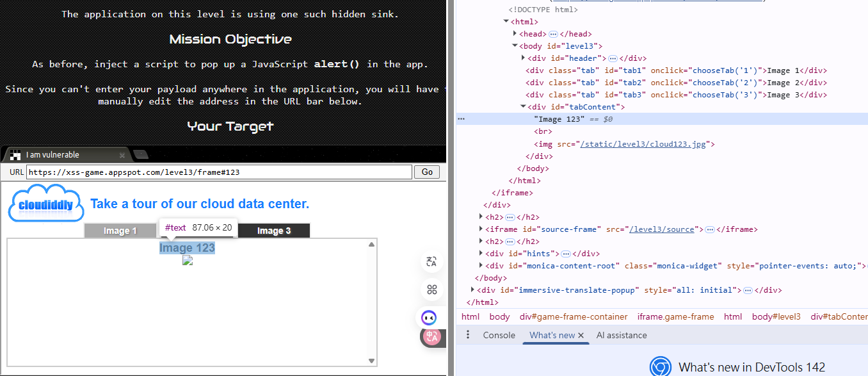Collapse the div id="tabContent" node

524,107
